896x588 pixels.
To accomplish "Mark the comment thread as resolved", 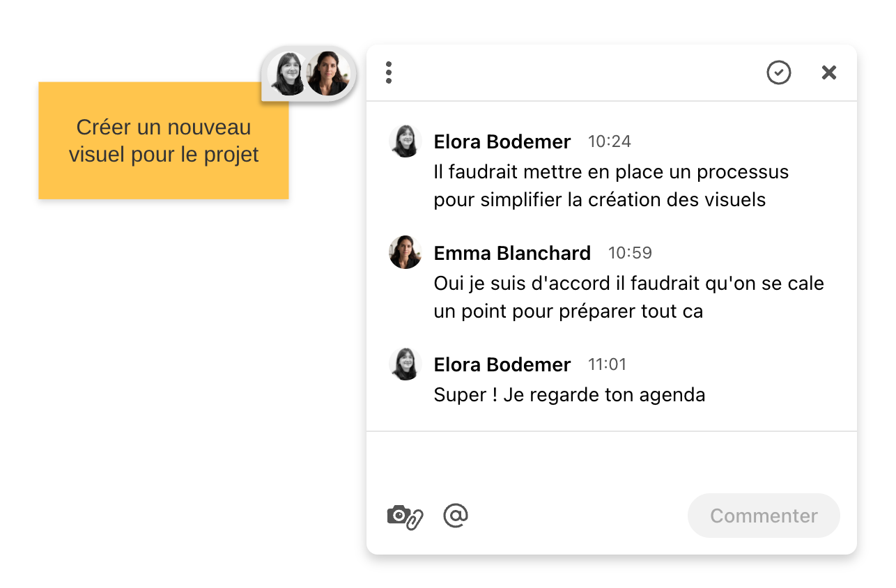I will coord(778,72).
